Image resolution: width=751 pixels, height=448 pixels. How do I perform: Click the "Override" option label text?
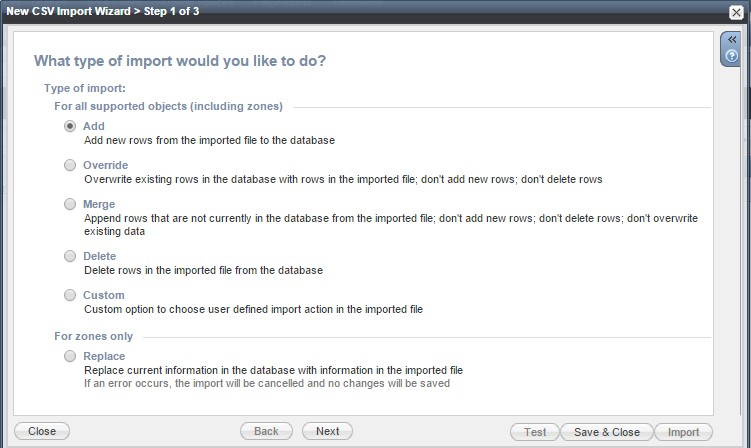[106, 165]
